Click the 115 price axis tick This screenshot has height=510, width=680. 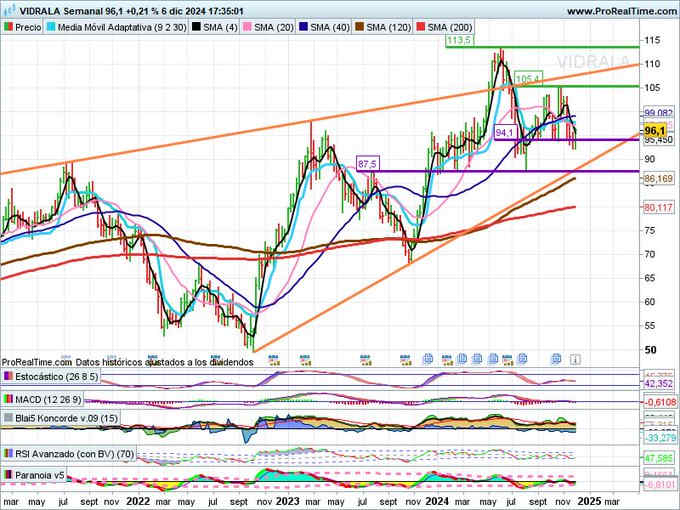(x=652, y=40)
